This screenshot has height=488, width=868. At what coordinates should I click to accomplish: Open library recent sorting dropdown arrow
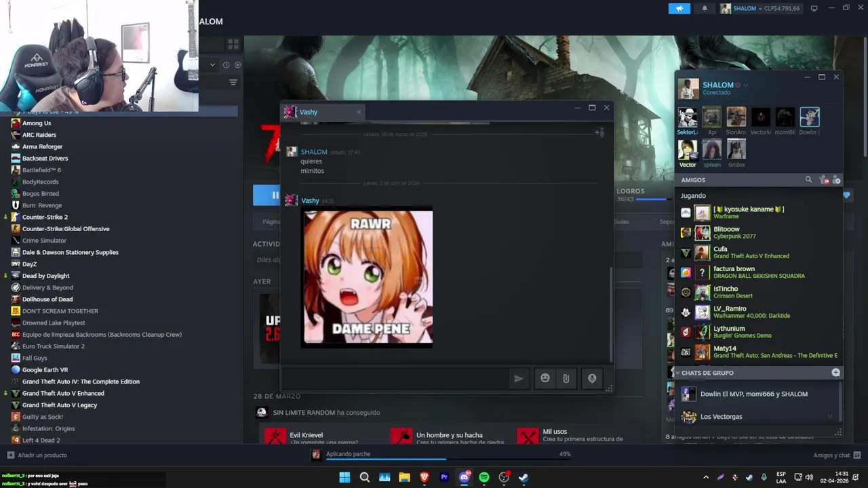click(212, 65)
